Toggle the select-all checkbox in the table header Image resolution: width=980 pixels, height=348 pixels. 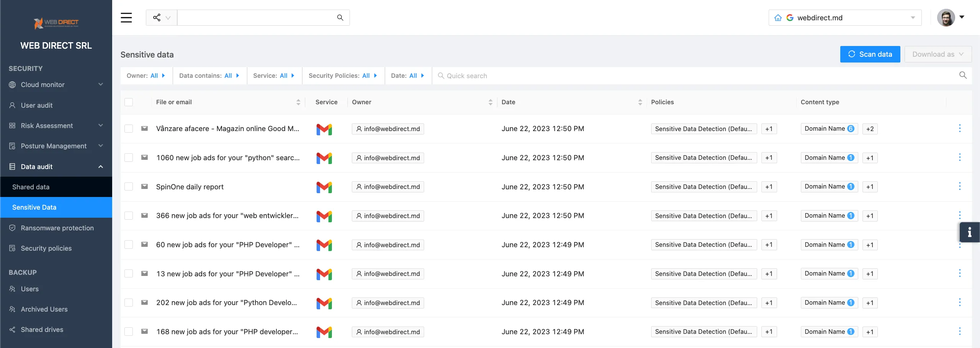(129, 102)
